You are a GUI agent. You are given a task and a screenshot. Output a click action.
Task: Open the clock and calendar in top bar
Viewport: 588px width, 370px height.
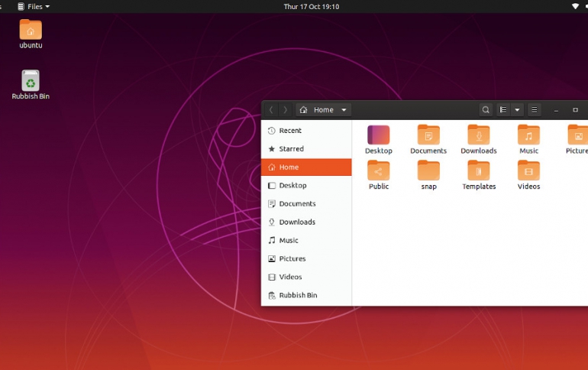[x=312, y=6]
